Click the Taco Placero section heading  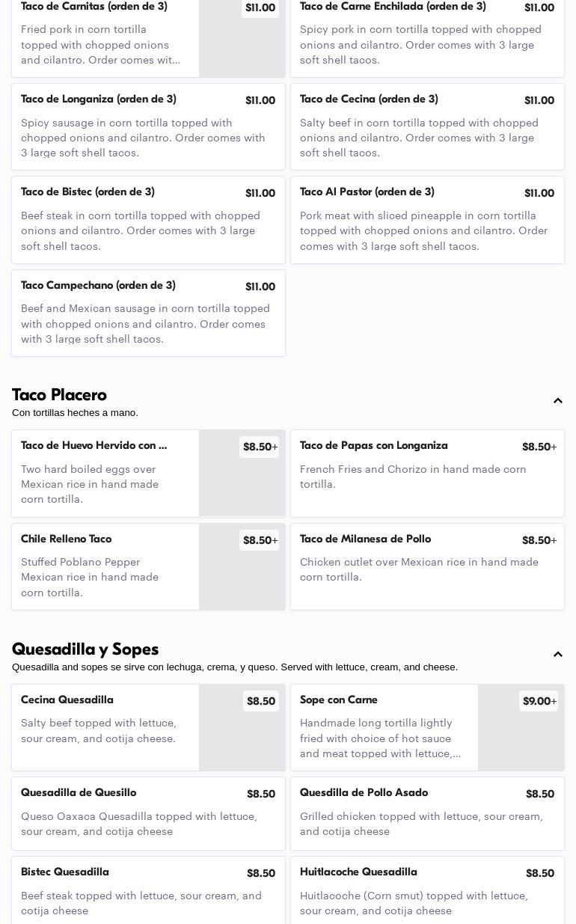coord(60,395)
